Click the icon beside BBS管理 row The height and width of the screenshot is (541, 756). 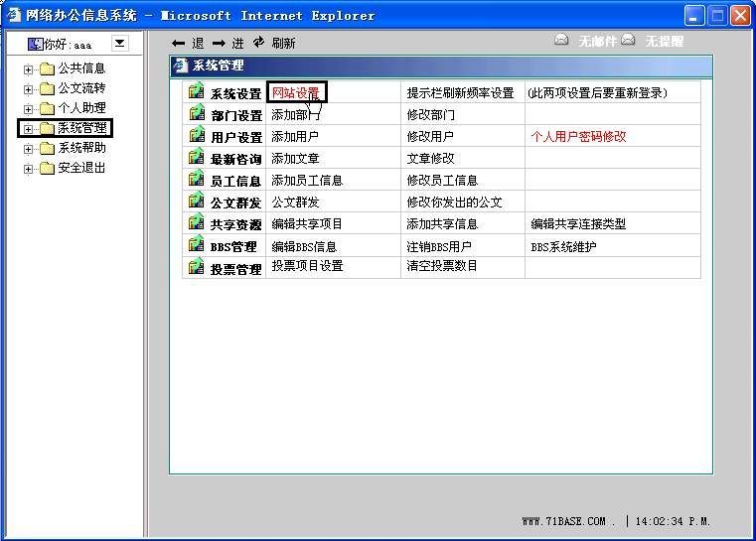pos(196,245)
